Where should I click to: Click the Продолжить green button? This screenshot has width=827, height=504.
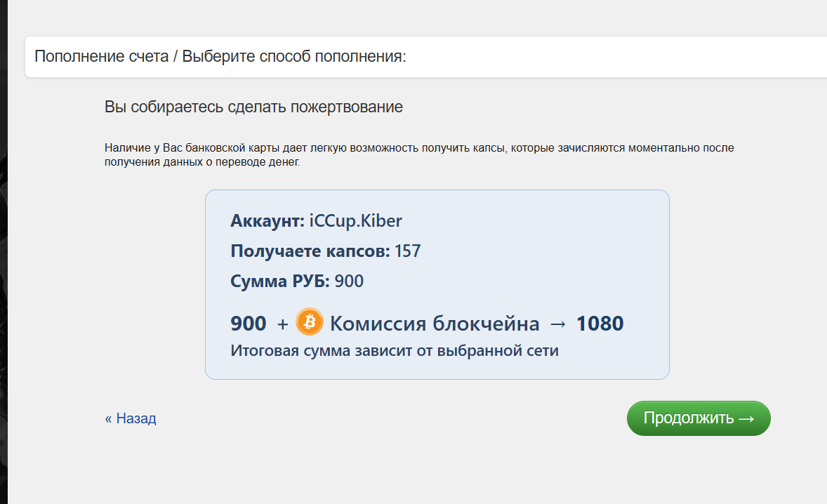699,418
